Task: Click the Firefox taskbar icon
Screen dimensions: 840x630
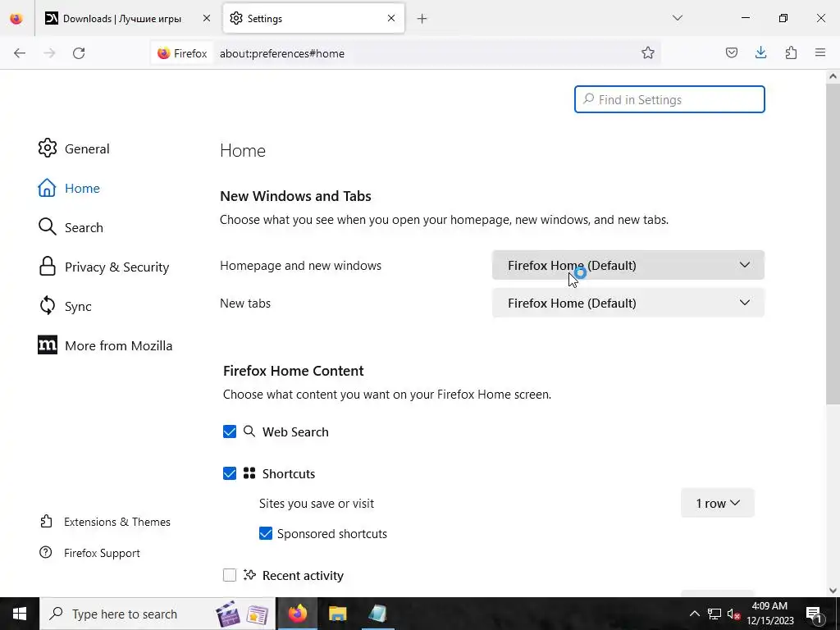Action: (298, 614)
